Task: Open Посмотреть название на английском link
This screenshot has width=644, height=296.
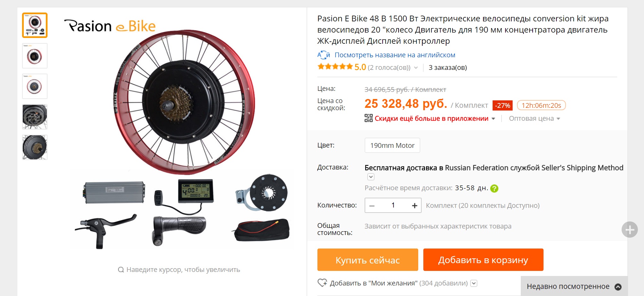Action: tap(395, 55)
